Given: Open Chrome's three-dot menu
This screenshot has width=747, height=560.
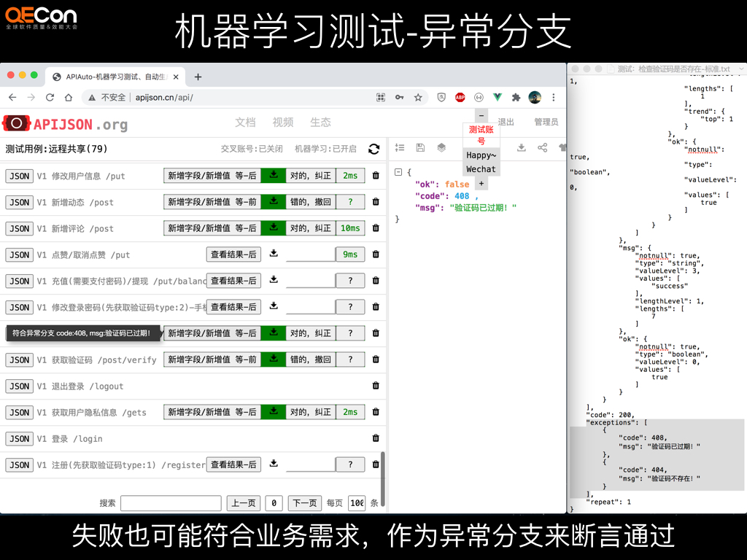Looking at the screenshot, I should click(554, 96).
